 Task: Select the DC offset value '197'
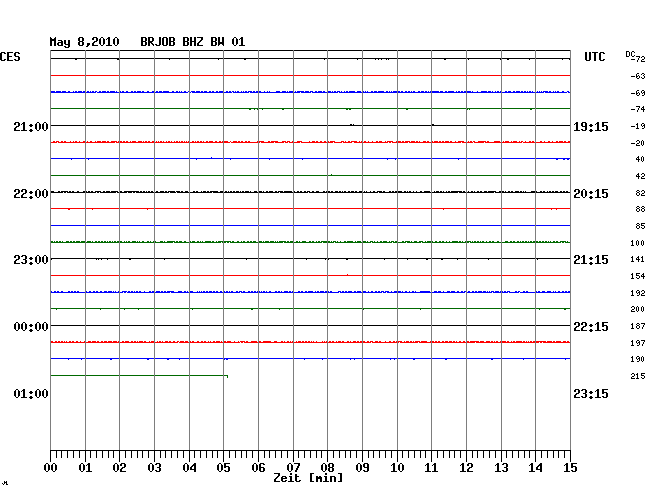638,343
